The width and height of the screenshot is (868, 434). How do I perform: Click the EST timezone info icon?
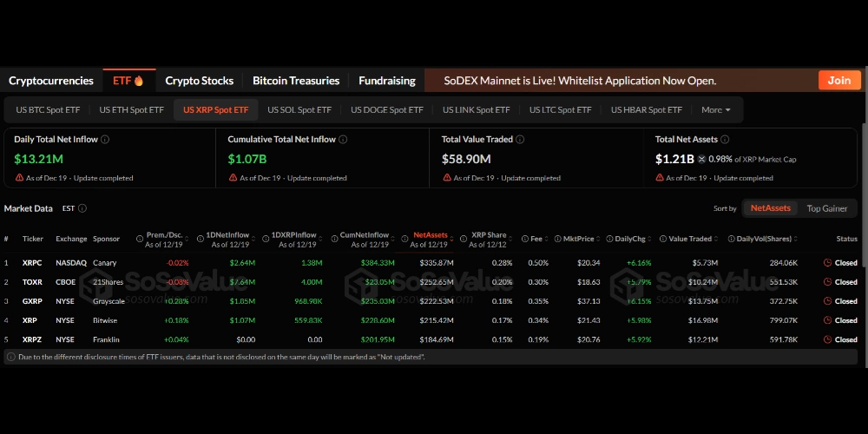point(82,208)
